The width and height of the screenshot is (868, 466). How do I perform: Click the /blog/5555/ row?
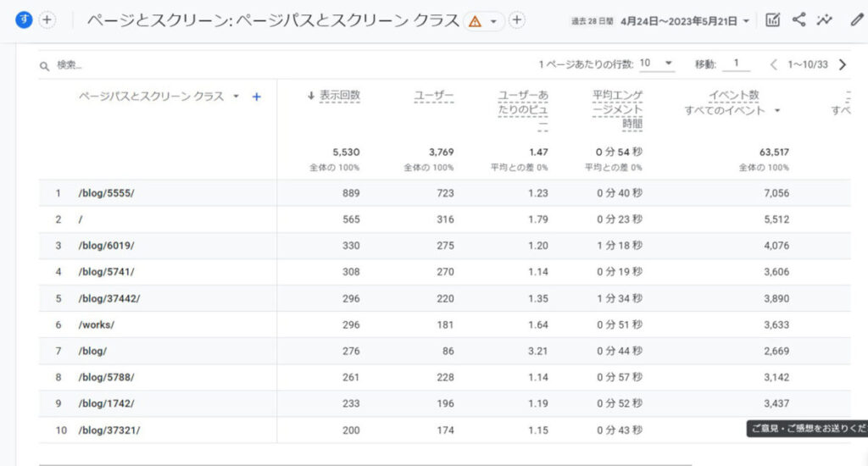coord(107,193)
